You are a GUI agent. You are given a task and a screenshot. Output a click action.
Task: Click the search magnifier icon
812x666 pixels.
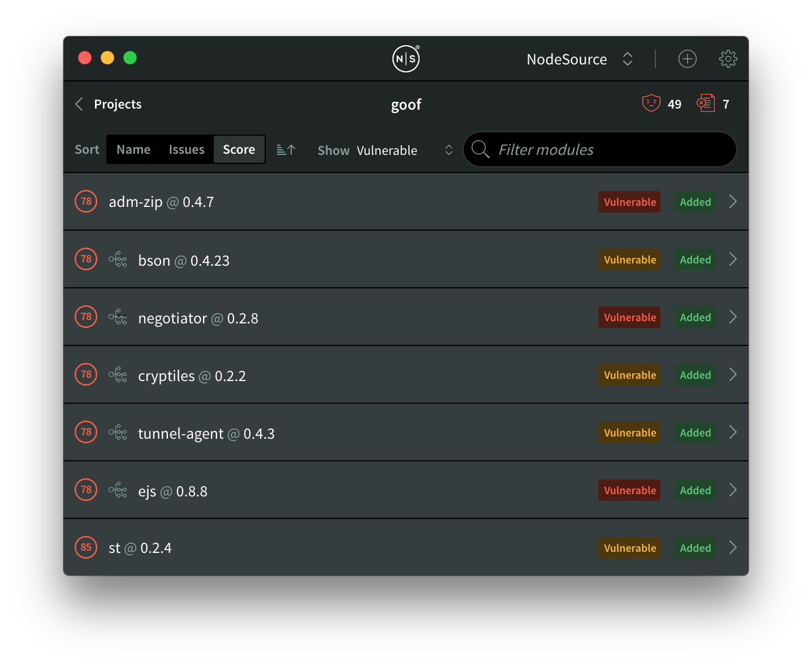480,149
